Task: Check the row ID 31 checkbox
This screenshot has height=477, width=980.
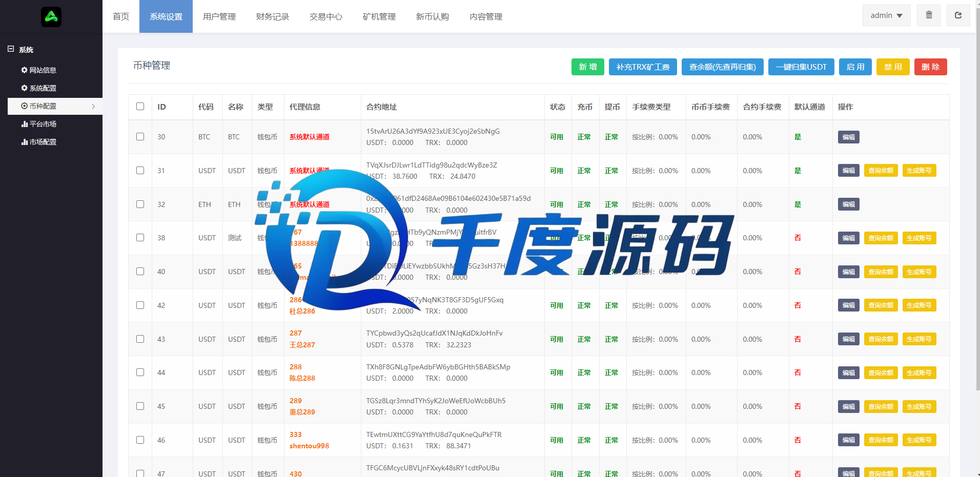Action: point(140,171)
